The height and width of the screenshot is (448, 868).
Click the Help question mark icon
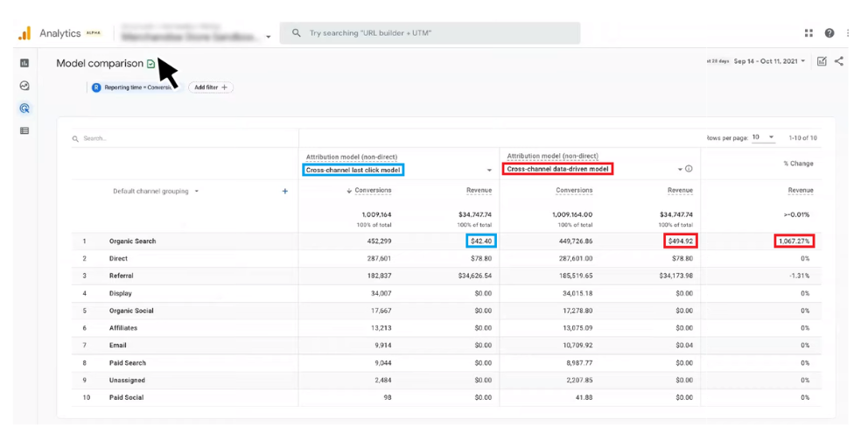click(829, 33)
